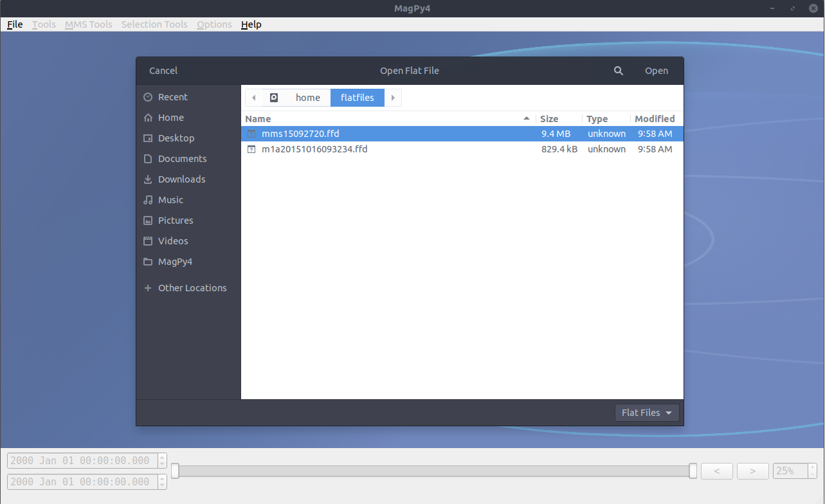Click the disk root icon in path bar
The image size is (825, 504).
coord(274,98)
